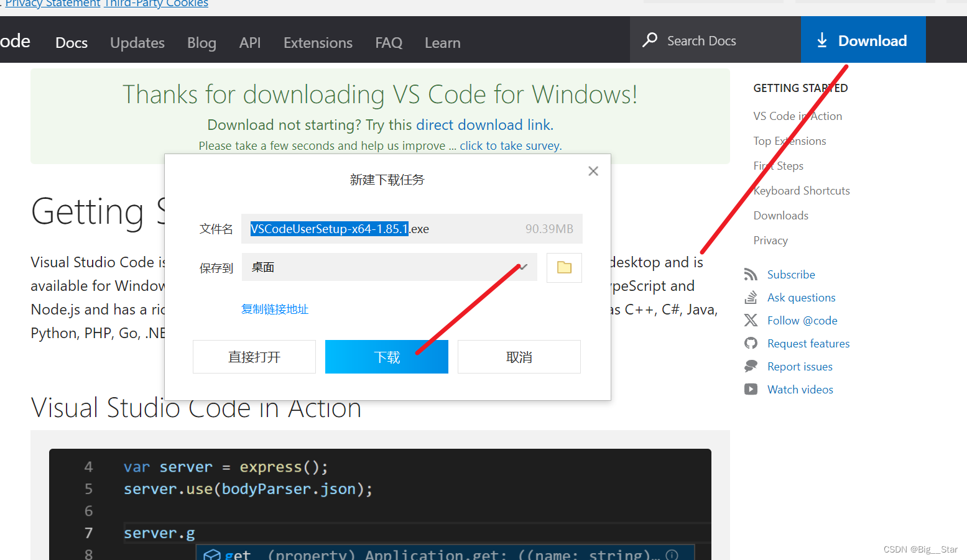Open the Updates nav item

point(137,43)
